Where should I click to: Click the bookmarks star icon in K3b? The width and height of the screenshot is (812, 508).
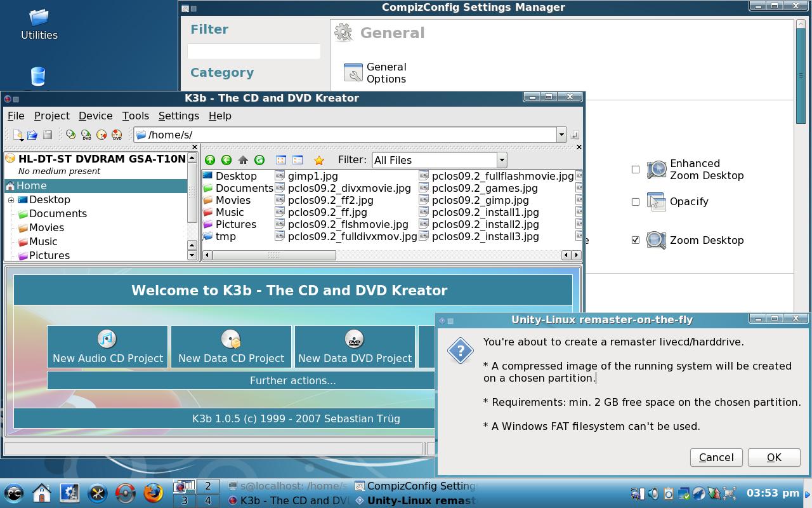pyautogui.click(x=319, y=160)
